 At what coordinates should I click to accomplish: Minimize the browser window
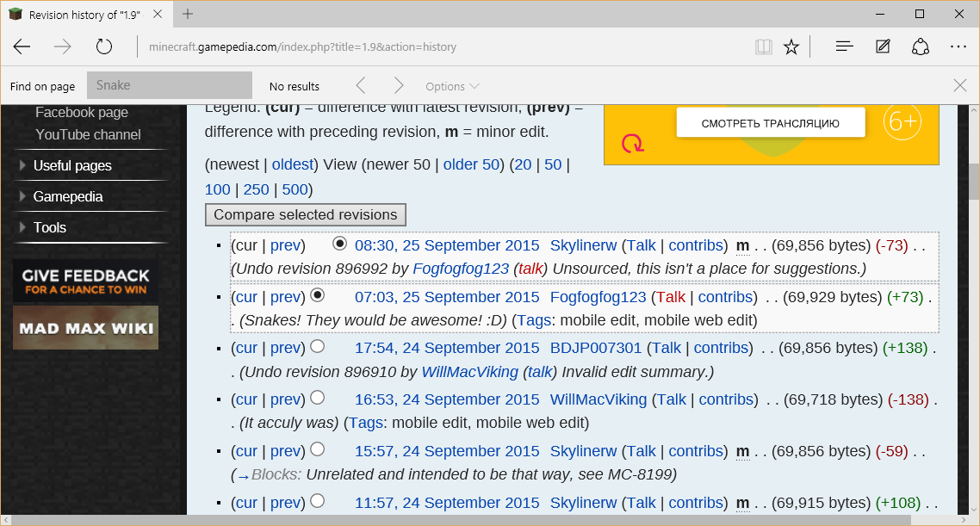coord(880,14)
